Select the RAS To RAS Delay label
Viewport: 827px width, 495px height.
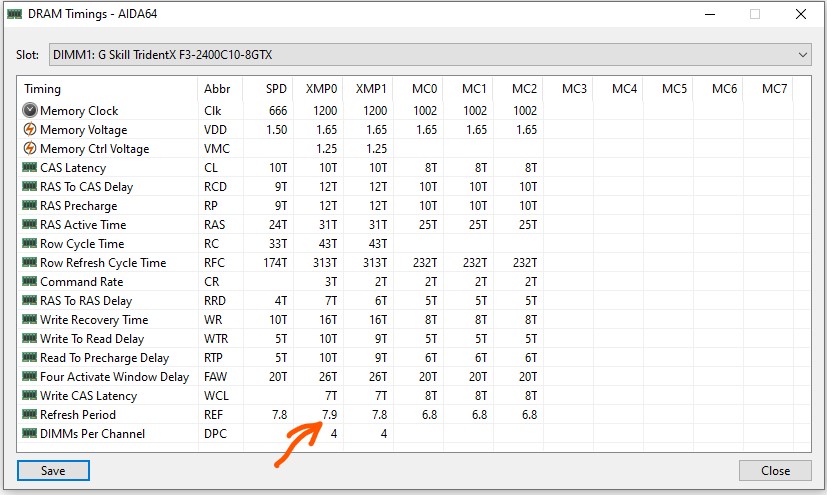[x=86, y=300]
